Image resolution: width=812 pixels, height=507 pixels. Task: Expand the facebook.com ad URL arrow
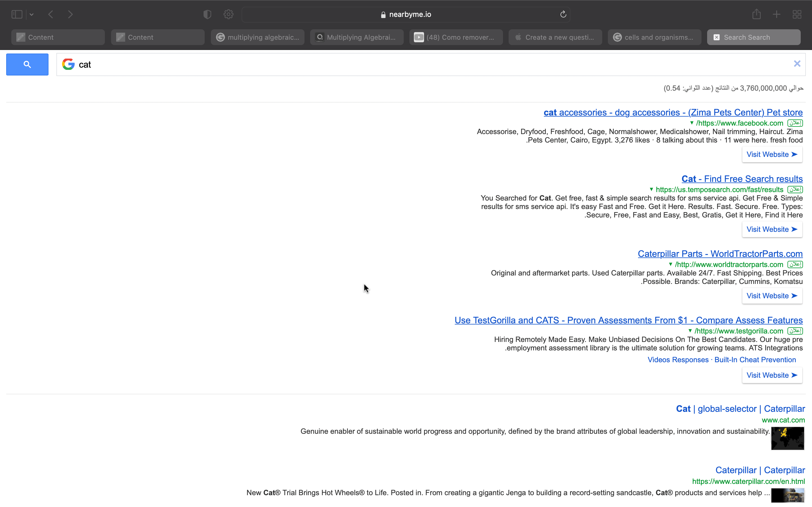[692, 123]
